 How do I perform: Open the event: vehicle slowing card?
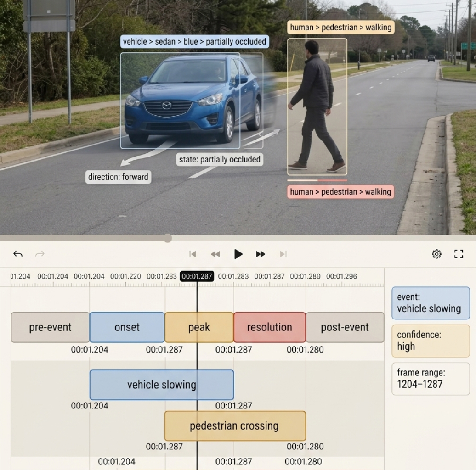(431, 303)
